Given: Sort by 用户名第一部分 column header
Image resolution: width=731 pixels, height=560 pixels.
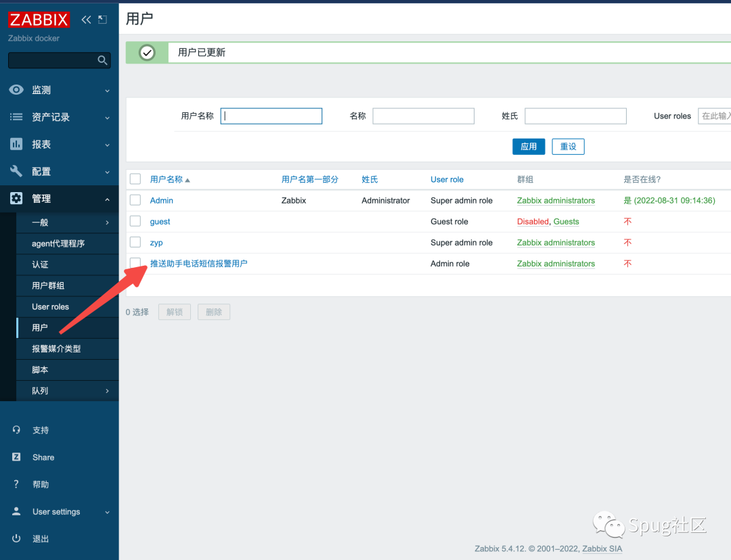Looking at the screenshot, I should [309, 179].
